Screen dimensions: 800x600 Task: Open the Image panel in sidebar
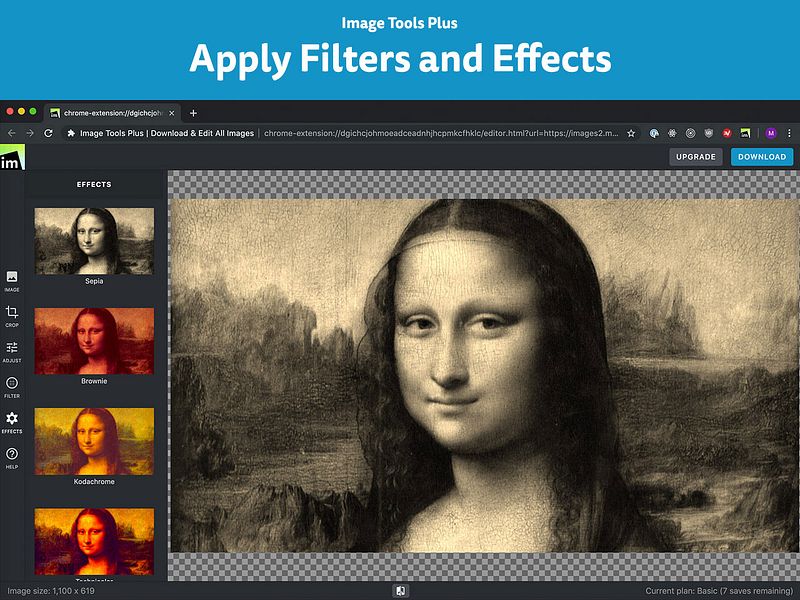tap(12, 281)
